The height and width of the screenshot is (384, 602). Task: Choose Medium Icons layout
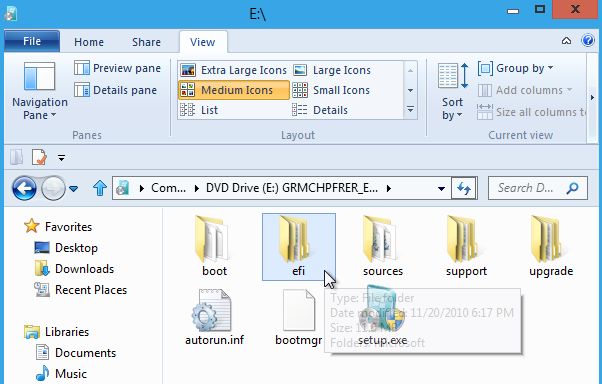point(234,90)
